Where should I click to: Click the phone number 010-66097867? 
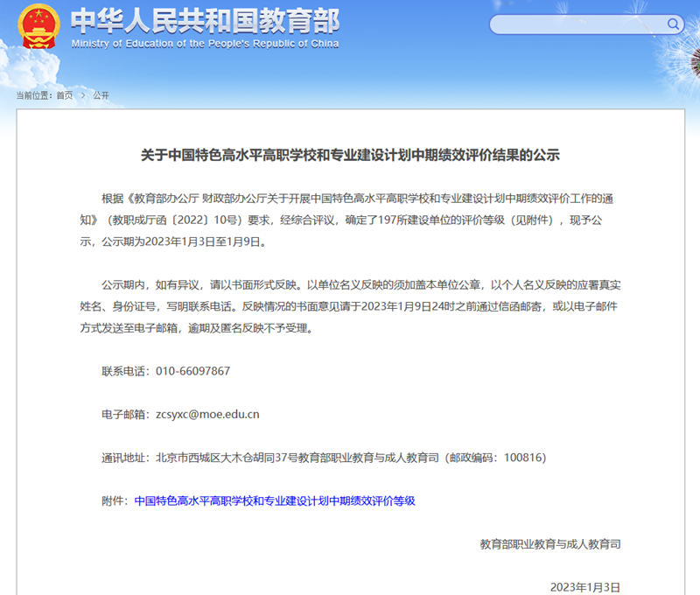pos(192,370)
